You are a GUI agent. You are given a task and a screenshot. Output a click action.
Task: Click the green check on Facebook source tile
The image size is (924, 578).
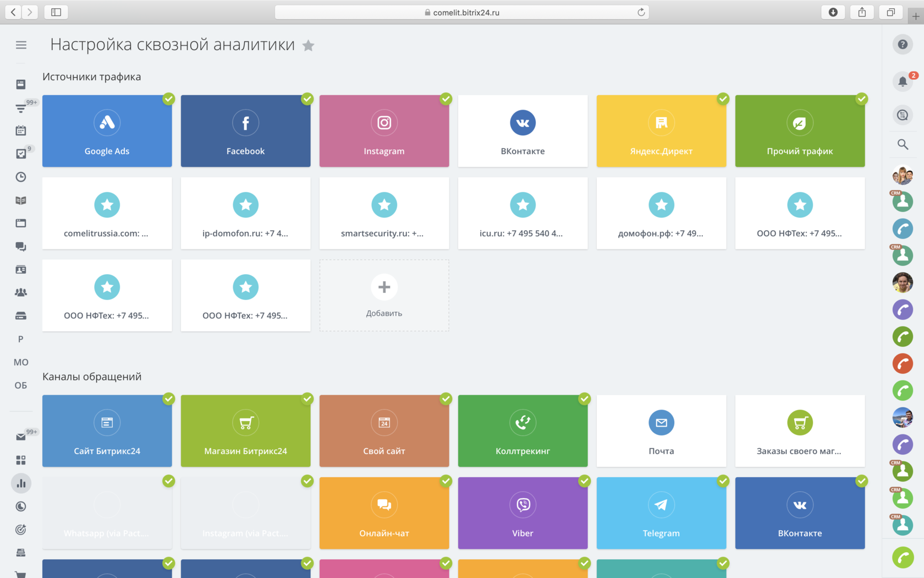pyautogui.click(x=307, y=99)
